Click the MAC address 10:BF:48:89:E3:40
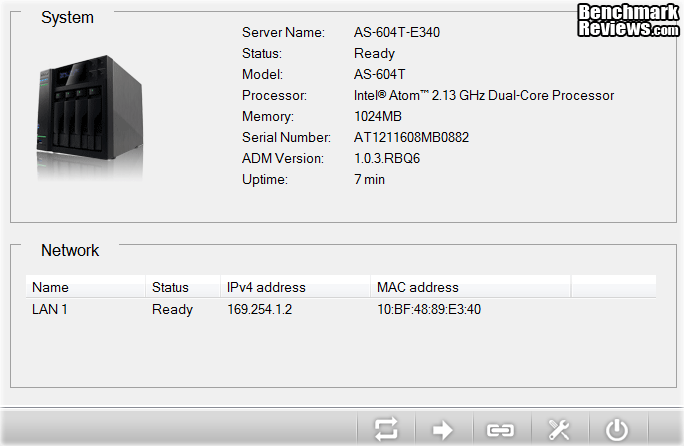 pos(429,309)
